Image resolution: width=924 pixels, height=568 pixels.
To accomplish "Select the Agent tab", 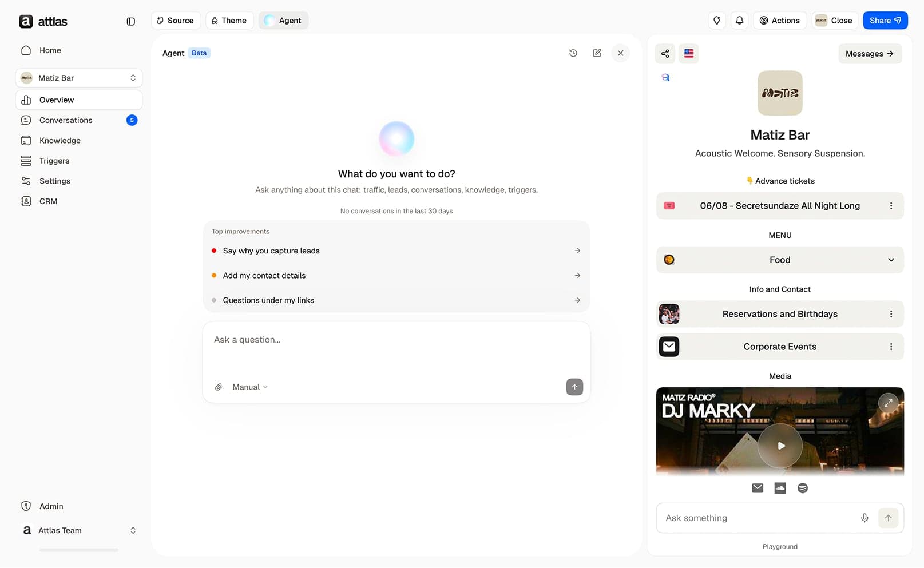I will (x=283, y=21).
